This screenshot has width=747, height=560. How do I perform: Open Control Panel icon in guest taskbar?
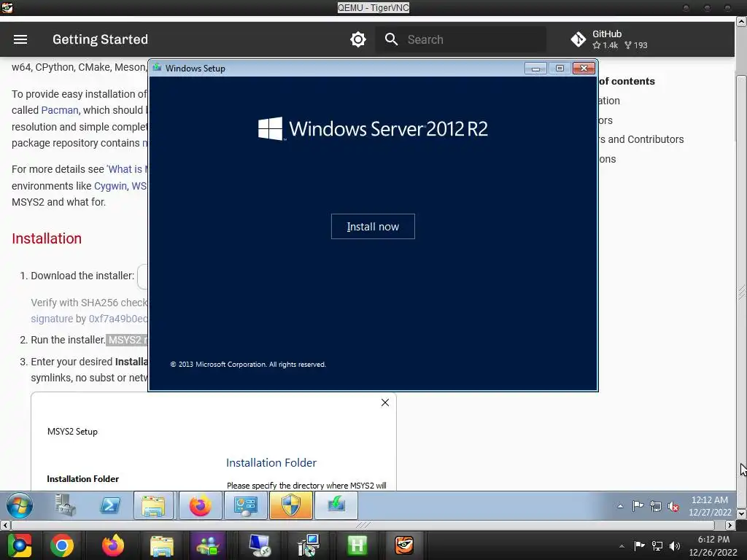click(245, 505)
